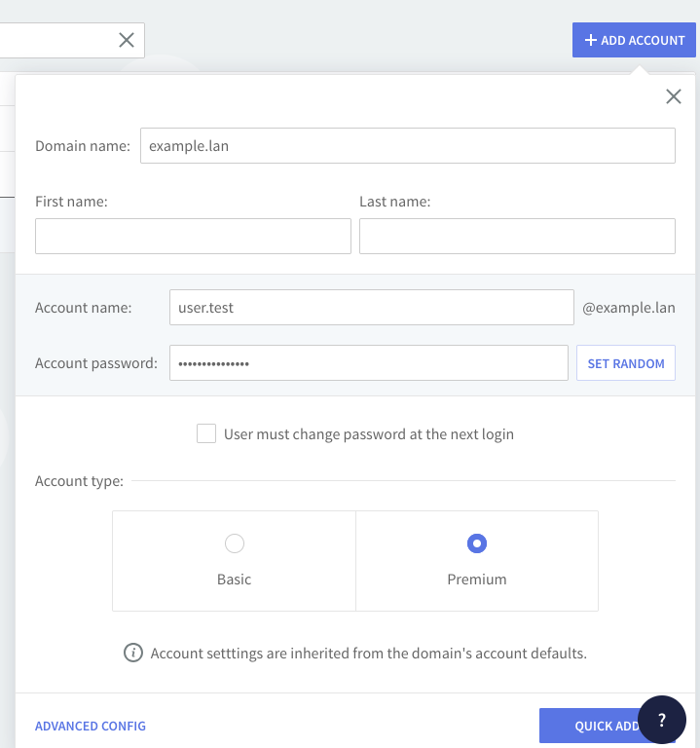Viewport: 700px width, 748px height.
Task: Click the @example.lan domain suffix
Action: click(628, 308)
